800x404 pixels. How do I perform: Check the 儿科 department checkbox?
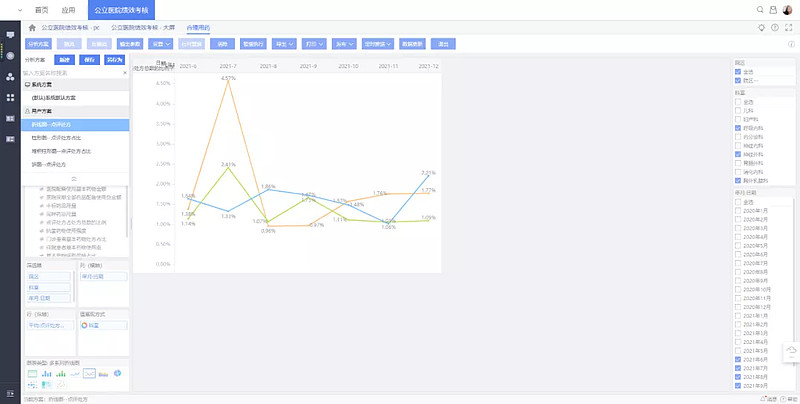pos(737,110)
